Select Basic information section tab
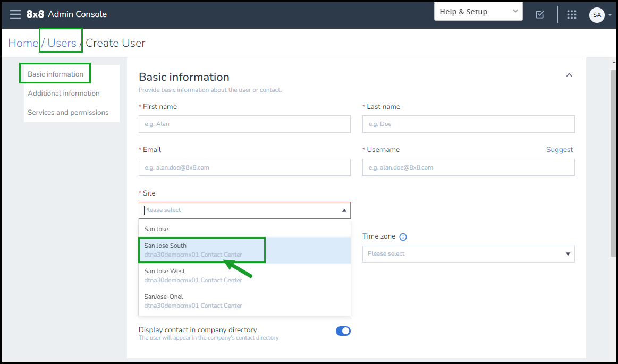The height and width of the screenshot is (364, 618). point(56,74)
